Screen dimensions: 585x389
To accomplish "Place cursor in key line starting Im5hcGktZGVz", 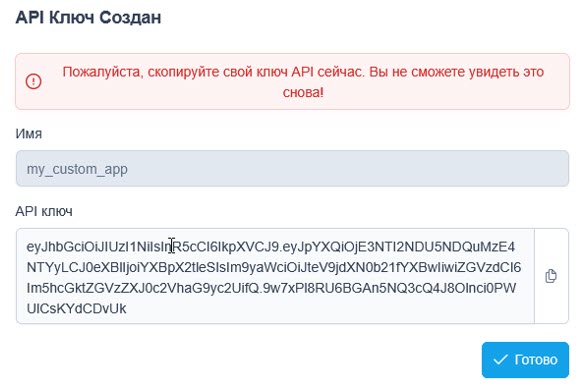I will click(x=271, y=288).
